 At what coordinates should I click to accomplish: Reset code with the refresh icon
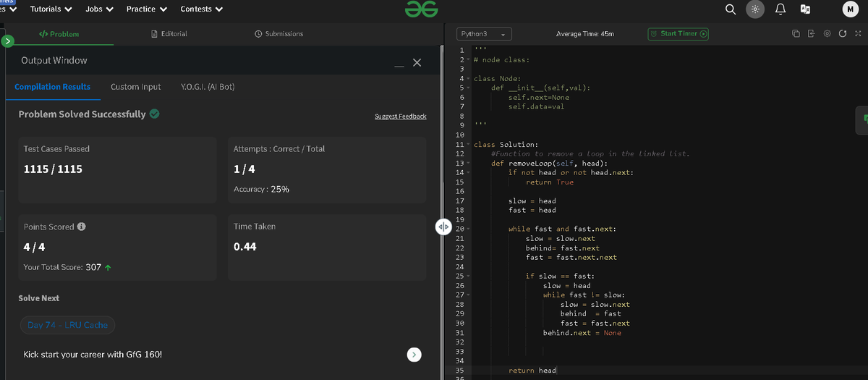[x=843, y=34]
